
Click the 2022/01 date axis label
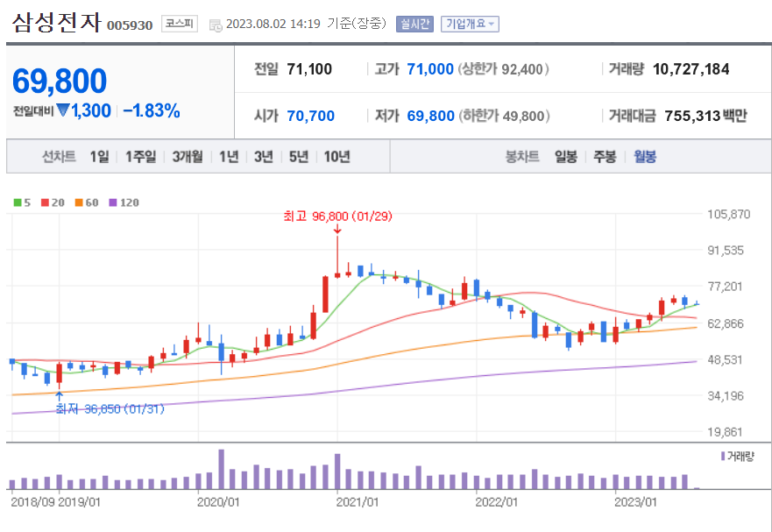496,502
